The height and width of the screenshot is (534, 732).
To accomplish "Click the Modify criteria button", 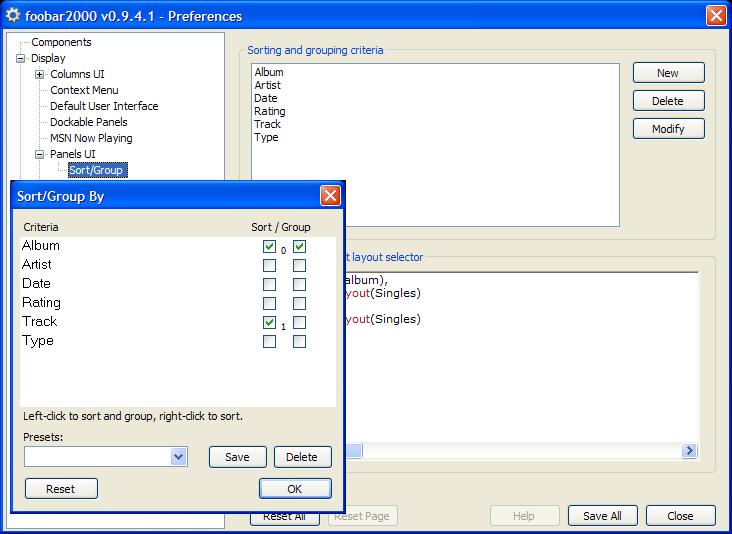I will tap(669, 129).
